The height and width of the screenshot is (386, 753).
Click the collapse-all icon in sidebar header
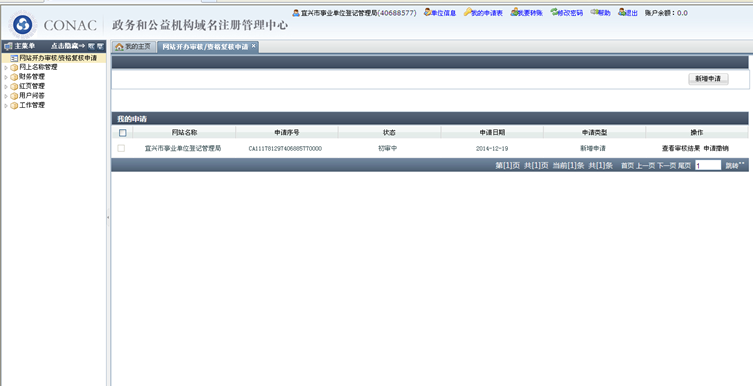tap(100, 47)
